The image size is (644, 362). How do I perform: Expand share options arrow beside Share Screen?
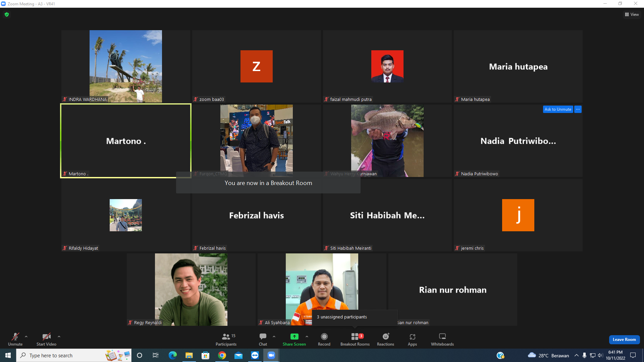(x=307, y=337)
